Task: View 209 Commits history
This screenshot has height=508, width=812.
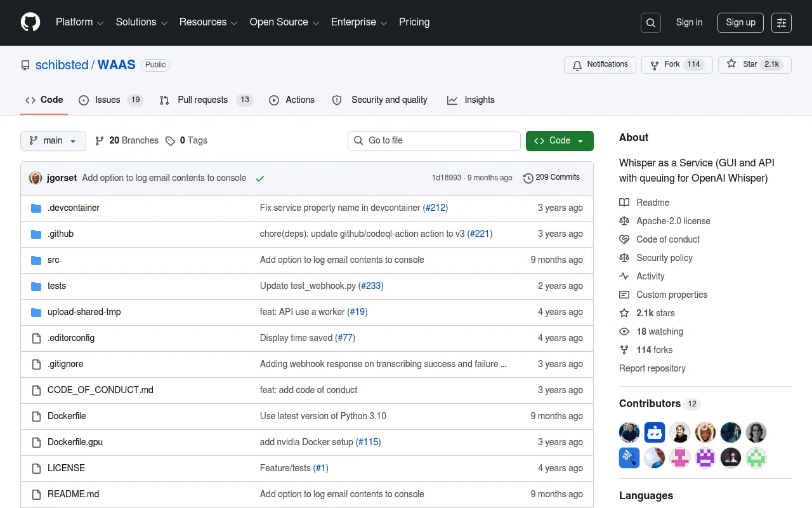Action: tap(551, 178)
